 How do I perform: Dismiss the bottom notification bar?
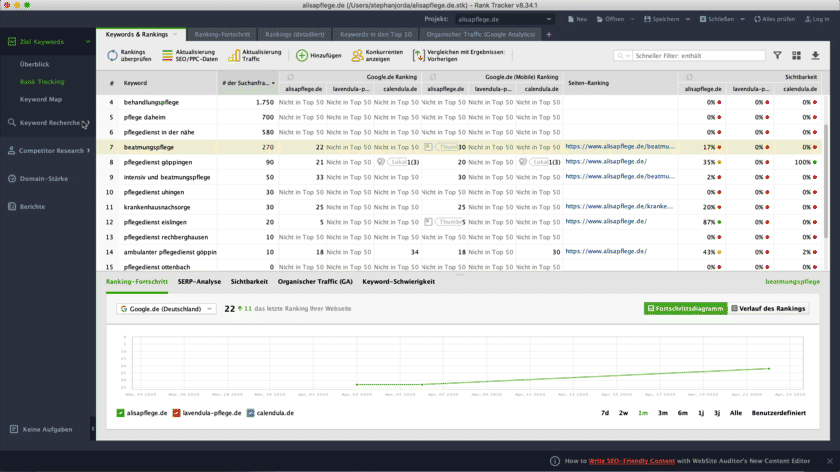pyautogui.click(x=830, y=461)
